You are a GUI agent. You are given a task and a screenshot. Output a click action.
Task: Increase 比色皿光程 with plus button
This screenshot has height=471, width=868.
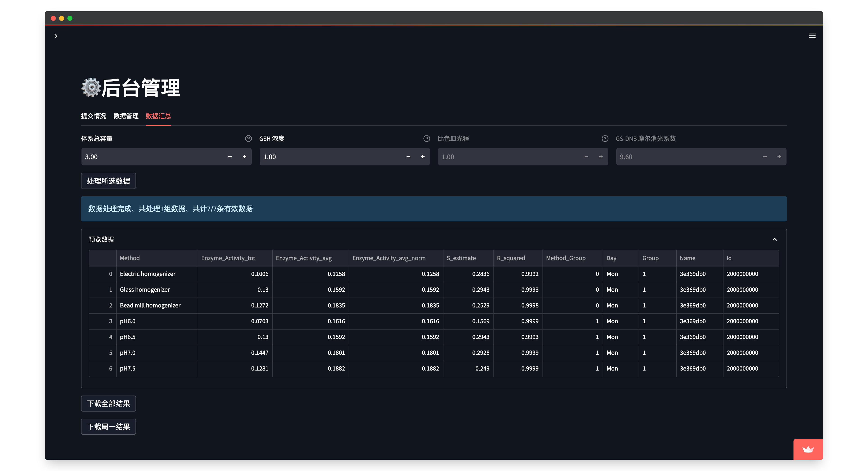coord(601,157)
